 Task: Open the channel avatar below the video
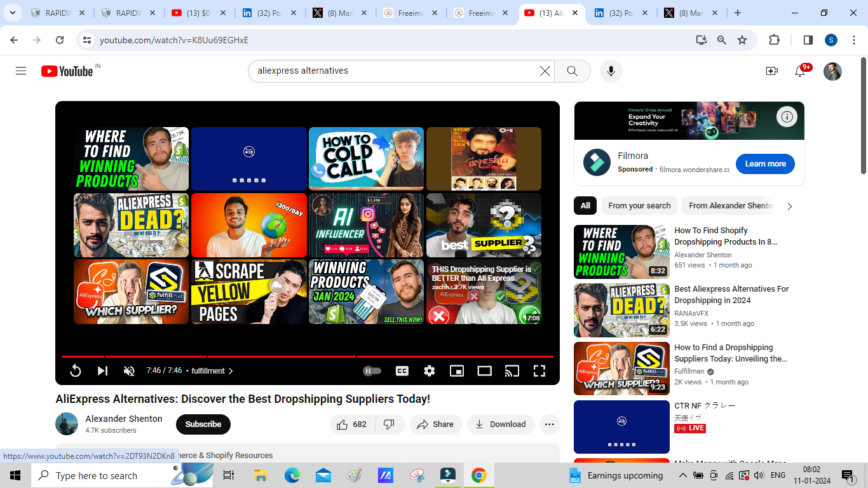tap(67, 424)
